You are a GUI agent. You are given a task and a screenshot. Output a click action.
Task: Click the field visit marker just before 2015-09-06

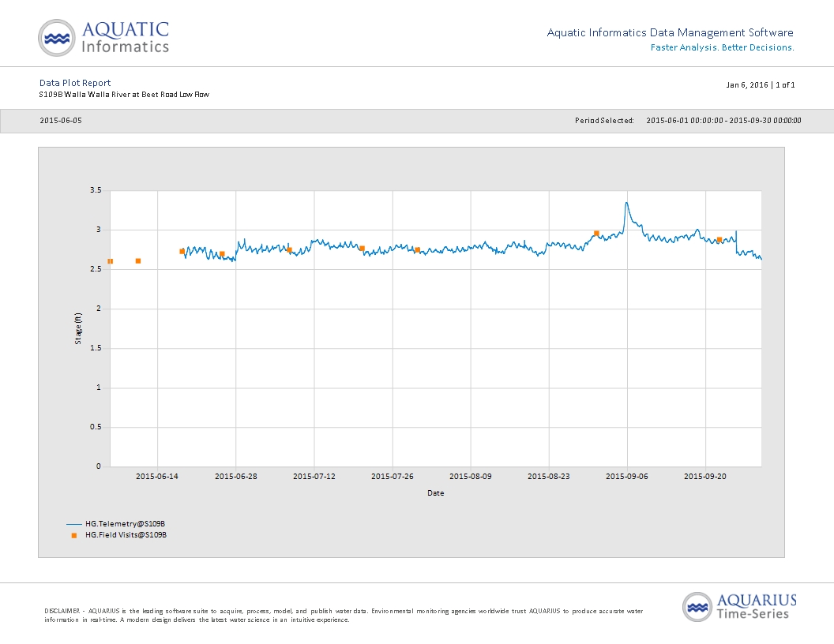[x=596, y=234]
